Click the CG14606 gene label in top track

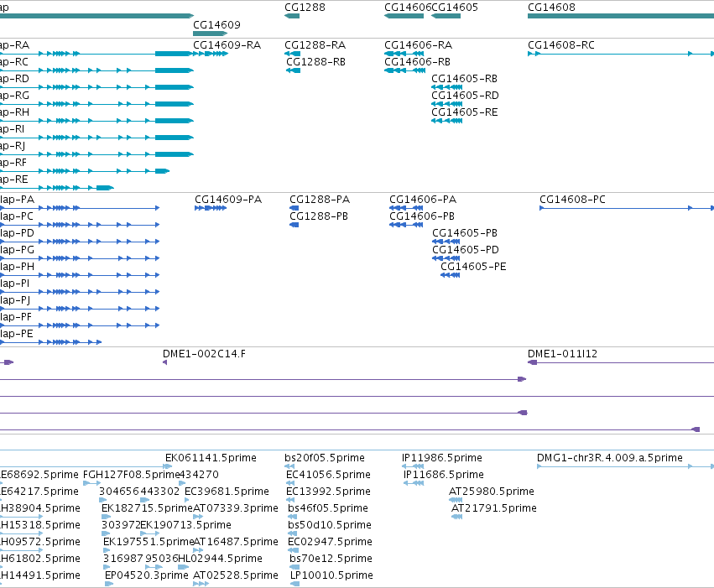[x=408, y=8]
